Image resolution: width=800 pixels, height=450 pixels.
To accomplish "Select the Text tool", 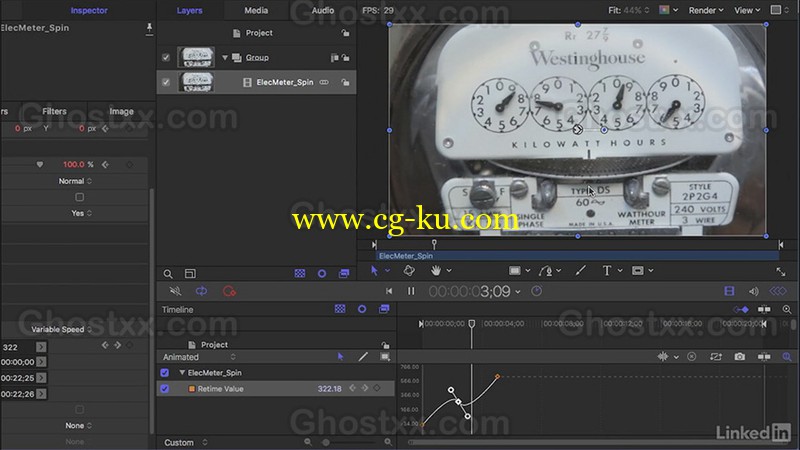I will pos(607,271).
